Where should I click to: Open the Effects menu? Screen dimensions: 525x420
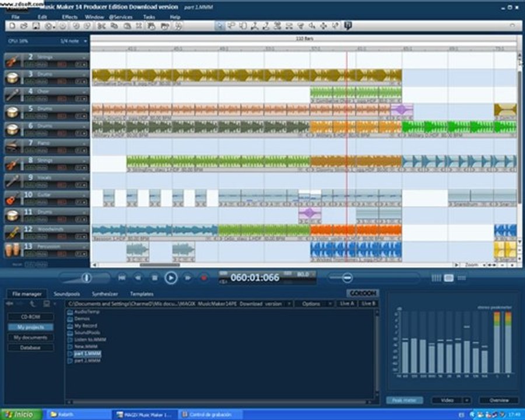click(x=69, y=17)
